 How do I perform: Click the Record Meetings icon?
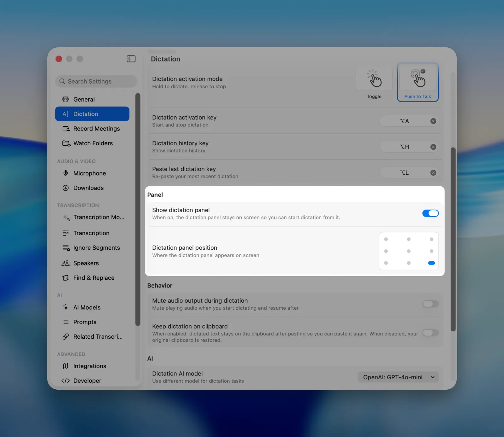(66, 129)
